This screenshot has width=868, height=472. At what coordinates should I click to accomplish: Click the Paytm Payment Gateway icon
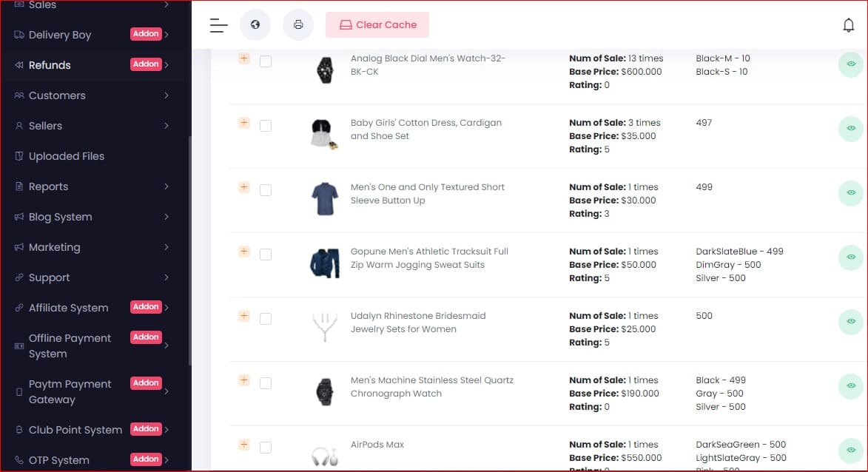click(x=18, y=392)
